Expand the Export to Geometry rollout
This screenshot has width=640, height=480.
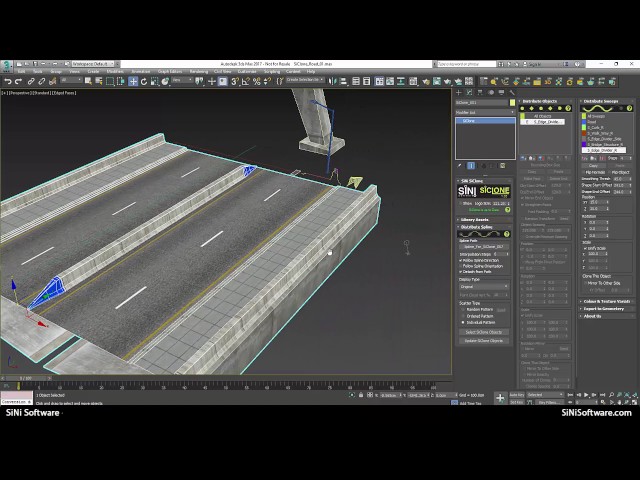click(607, 309)
